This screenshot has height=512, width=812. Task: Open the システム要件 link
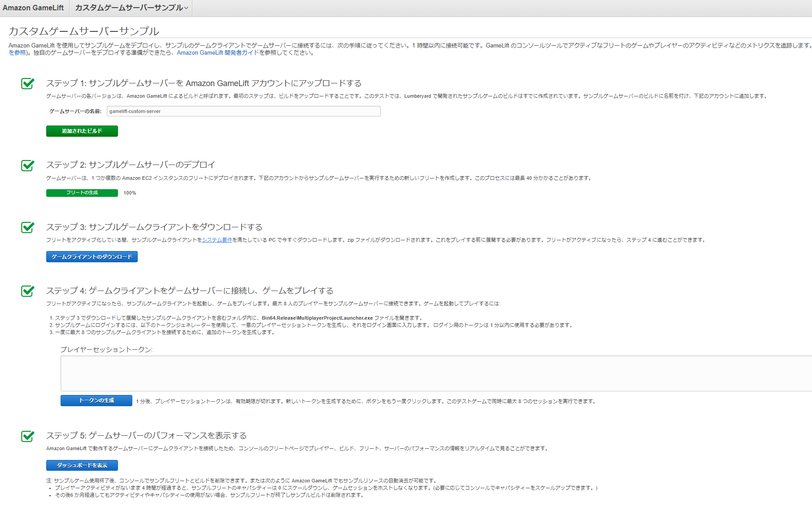click(x=217, y=240)
